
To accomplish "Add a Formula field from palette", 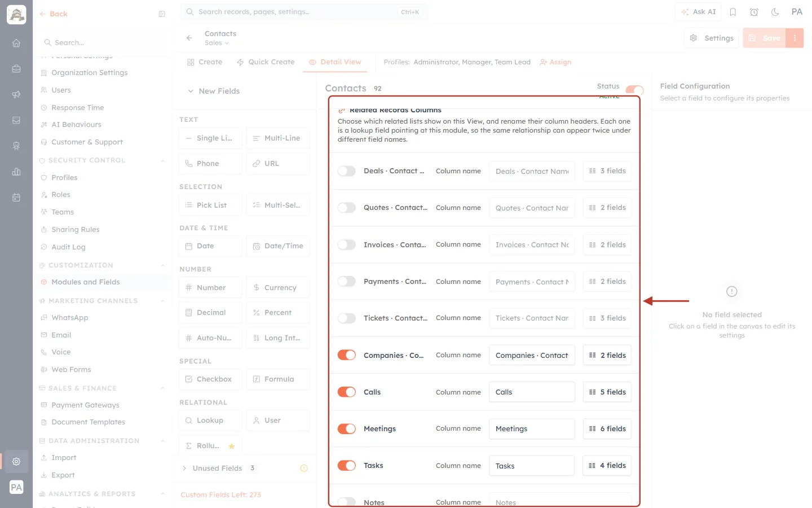I will click(x=278, y=379).
